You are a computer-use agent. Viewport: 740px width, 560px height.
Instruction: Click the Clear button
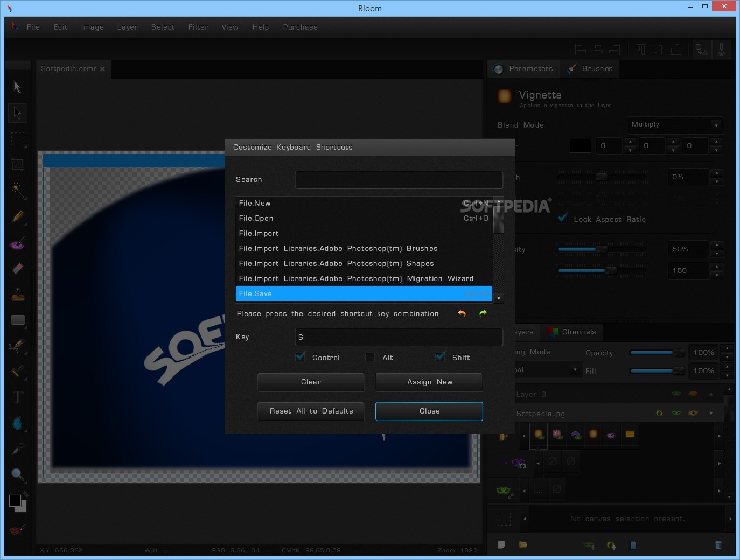tap(311, 382)
